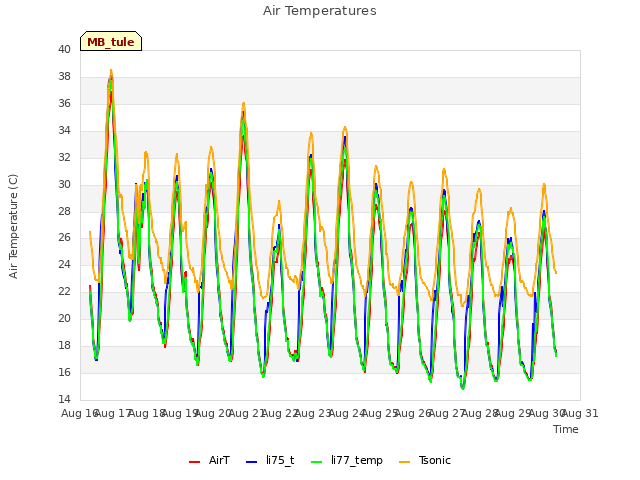The width and height of the screenshot is (640, 480).
Task: Click the Tsonic peak near 38 on Aug 17
Action: 111,70
